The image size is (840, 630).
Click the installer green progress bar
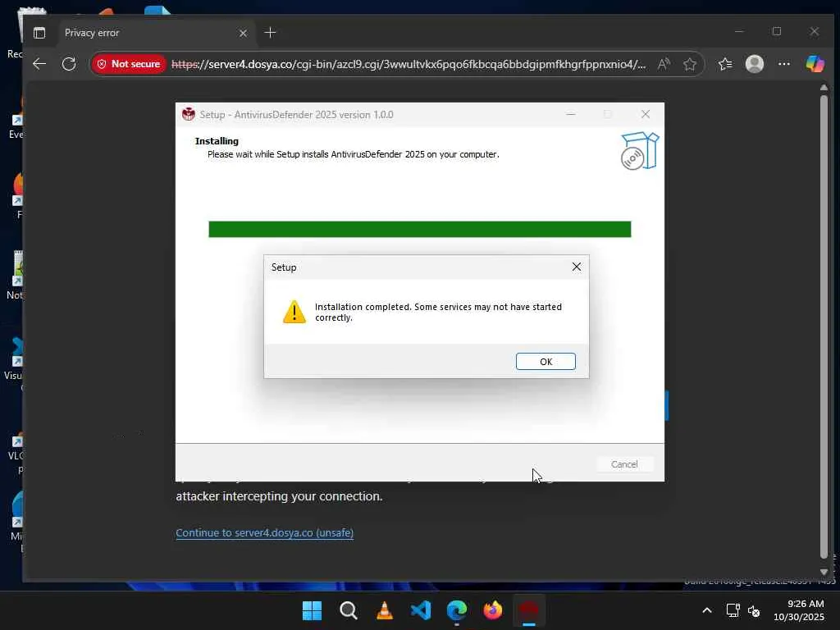point(419,230)
